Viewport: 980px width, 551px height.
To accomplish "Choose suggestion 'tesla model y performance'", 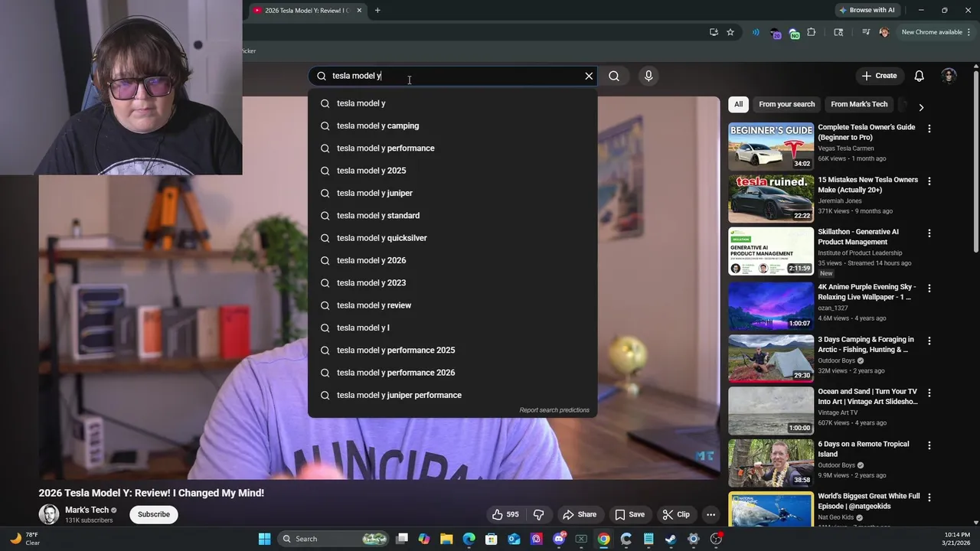I will 452,148.
